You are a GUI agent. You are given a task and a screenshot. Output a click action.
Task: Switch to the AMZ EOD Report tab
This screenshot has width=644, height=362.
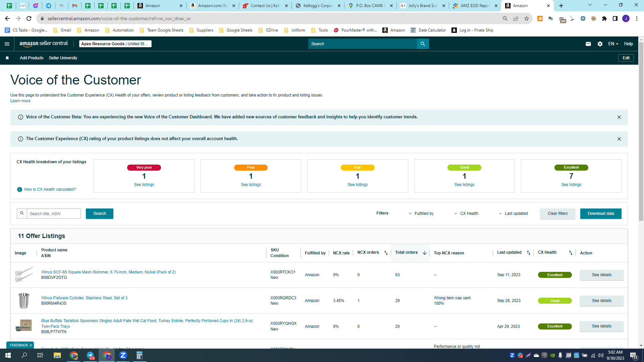click(475, 6)
